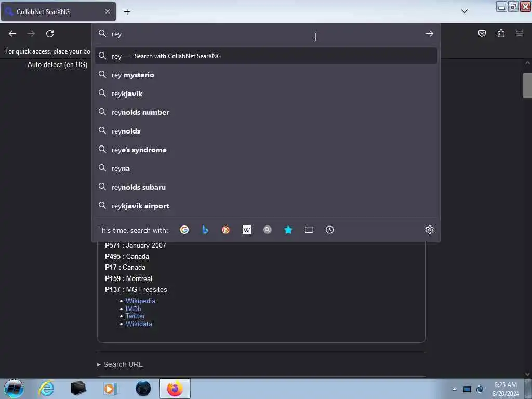Open the black box taskbar application
The height and width of the screenshot is (399, 532).
(78, 389)
